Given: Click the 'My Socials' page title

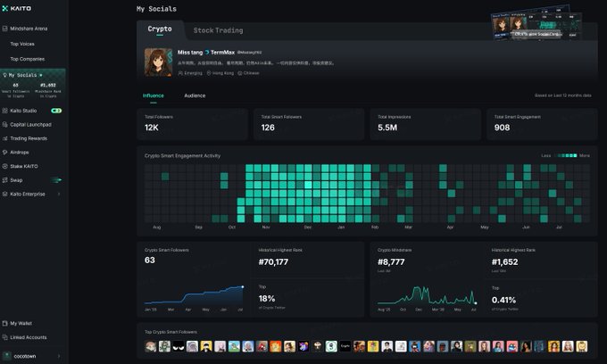Looking at the screenshot, I should click(x=156, y=9).
